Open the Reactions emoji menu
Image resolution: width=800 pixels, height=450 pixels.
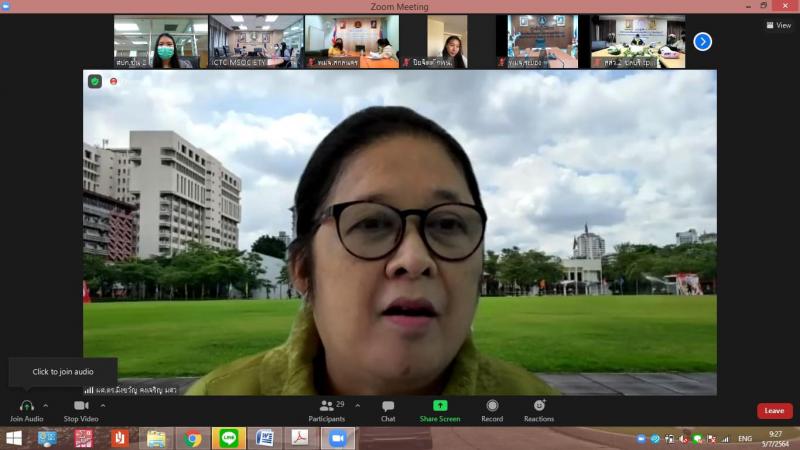coord(539,411)
